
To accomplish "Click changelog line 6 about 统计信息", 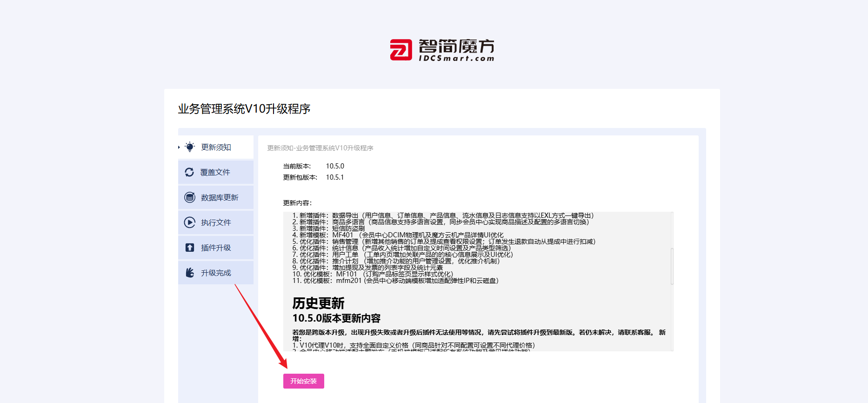I will [x=401, y=248].
